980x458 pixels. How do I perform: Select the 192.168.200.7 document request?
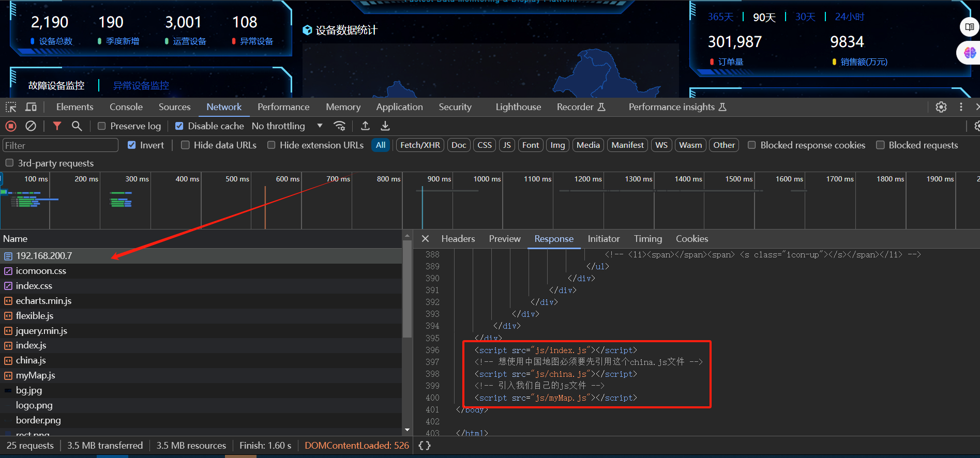click(x=201, y=256)
